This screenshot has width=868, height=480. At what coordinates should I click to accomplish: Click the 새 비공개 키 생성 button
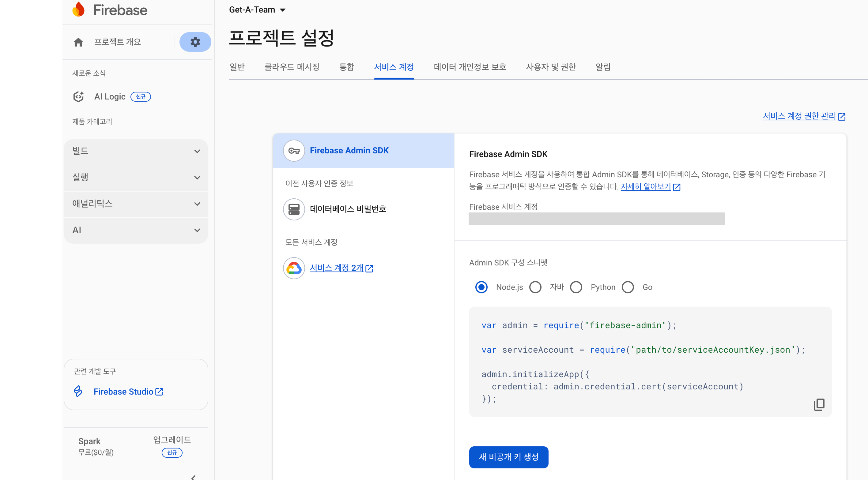508,457
